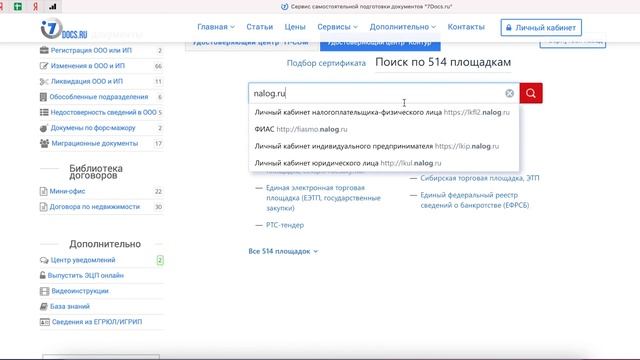Screen dimensions: 640x360
Task: Open База знаний link
Action: pos(70,306)
